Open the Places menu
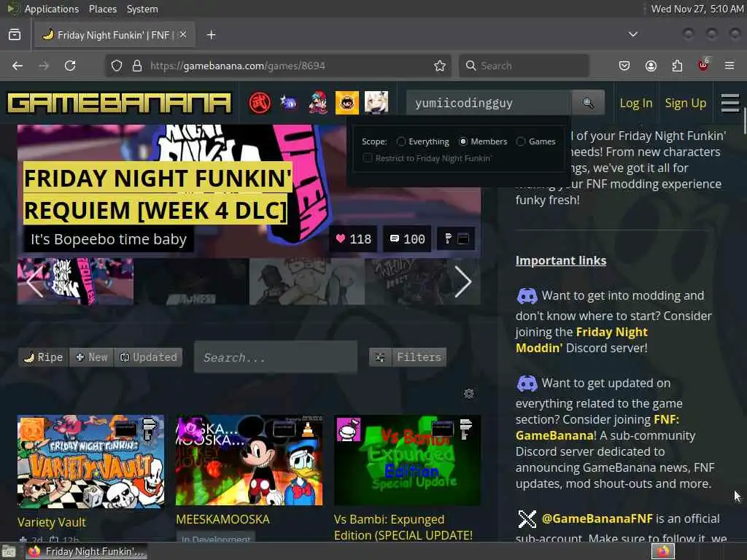The height and width of the screenshot is (560, 747). (102, 9)
